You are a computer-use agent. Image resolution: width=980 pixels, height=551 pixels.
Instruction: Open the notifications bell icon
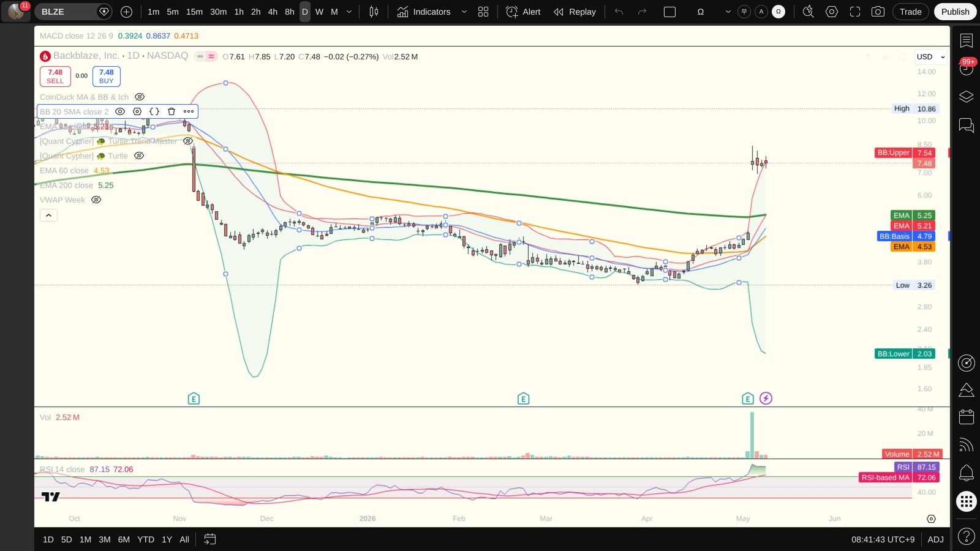[967, 473]
